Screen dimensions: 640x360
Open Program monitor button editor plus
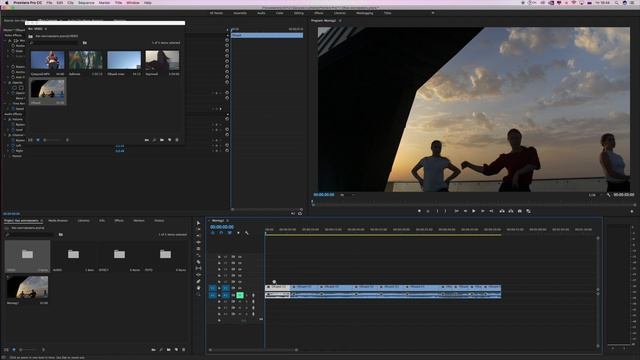(632, 211)
